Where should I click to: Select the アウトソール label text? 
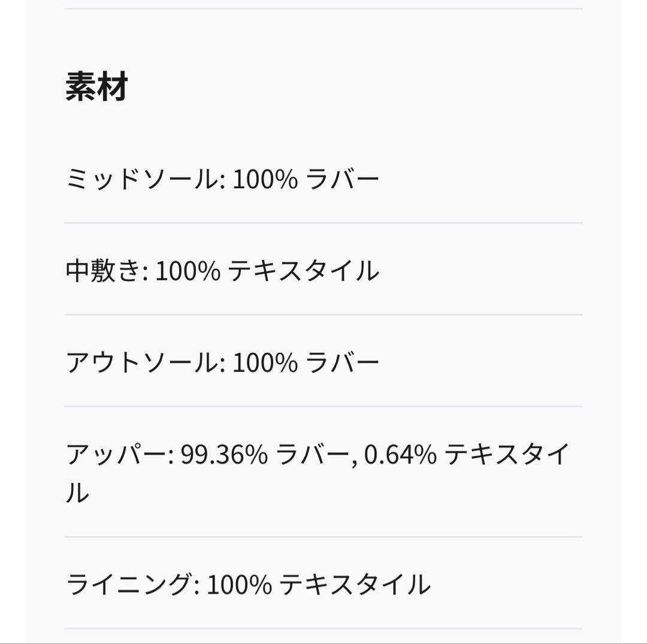(x=141, y=363)
